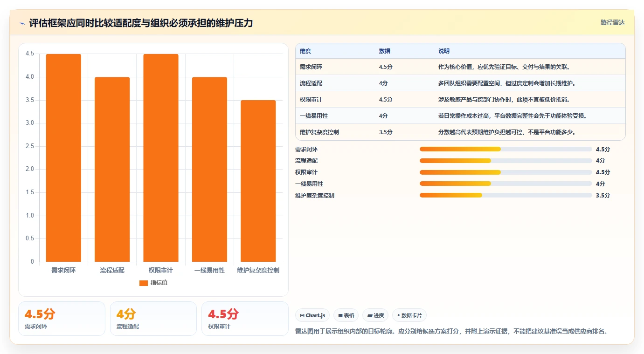Click description starting 作为核心价值
This screenshot has height=354, width=644.
[505, 67]
